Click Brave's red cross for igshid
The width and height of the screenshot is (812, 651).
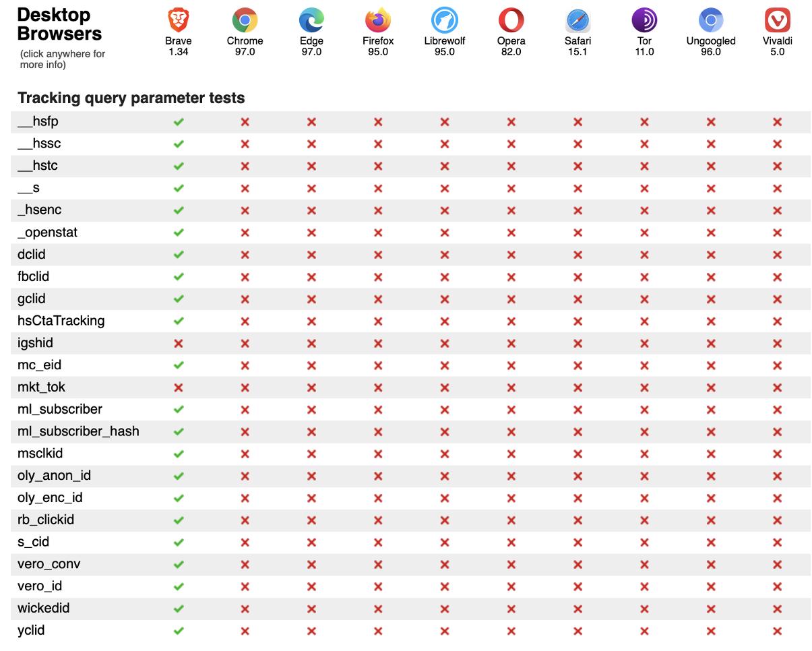pyautogui.click(x=178, y=343)
